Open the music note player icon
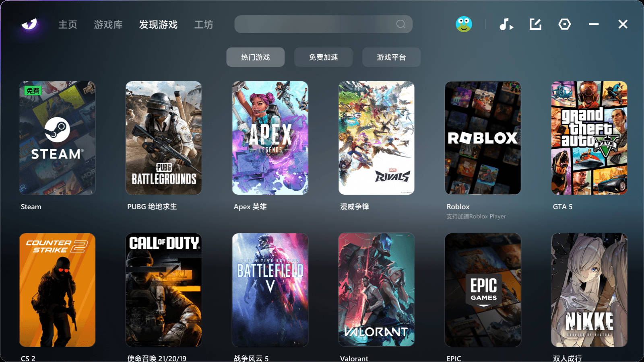This screenshot has height=362, width=644. [506, 25]
